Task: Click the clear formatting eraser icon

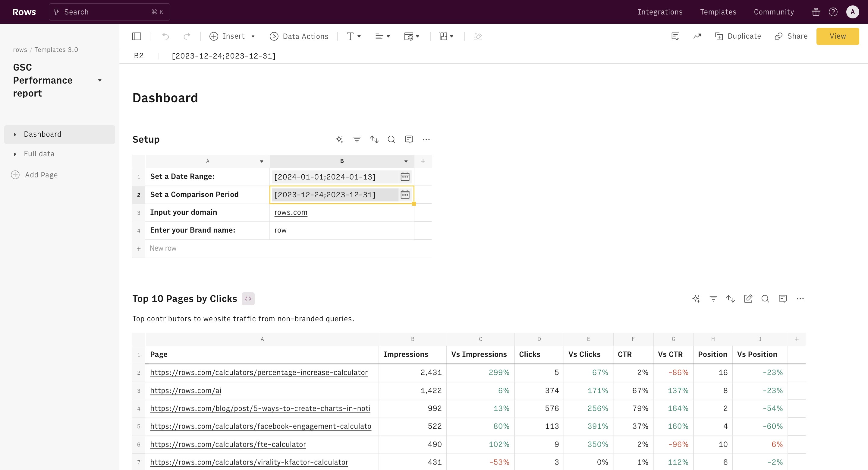Action: tap(477, 36)
